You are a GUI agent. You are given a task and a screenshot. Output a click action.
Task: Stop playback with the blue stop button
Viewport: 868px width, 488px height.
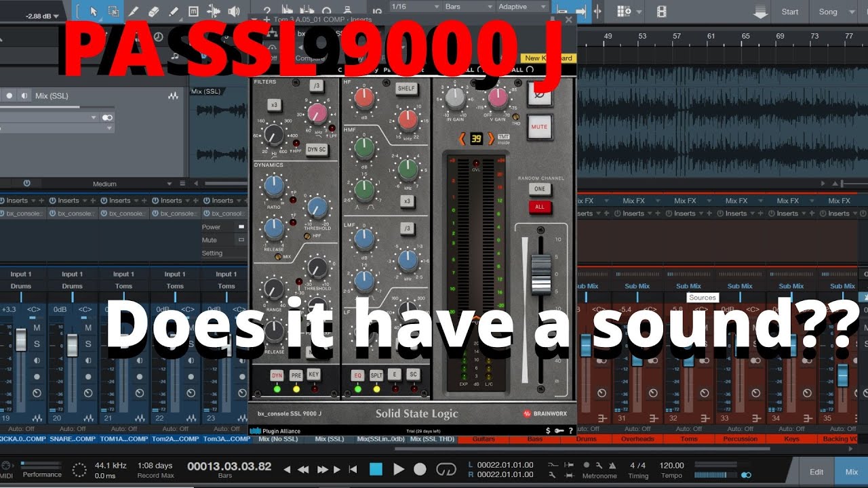(376, 469)
